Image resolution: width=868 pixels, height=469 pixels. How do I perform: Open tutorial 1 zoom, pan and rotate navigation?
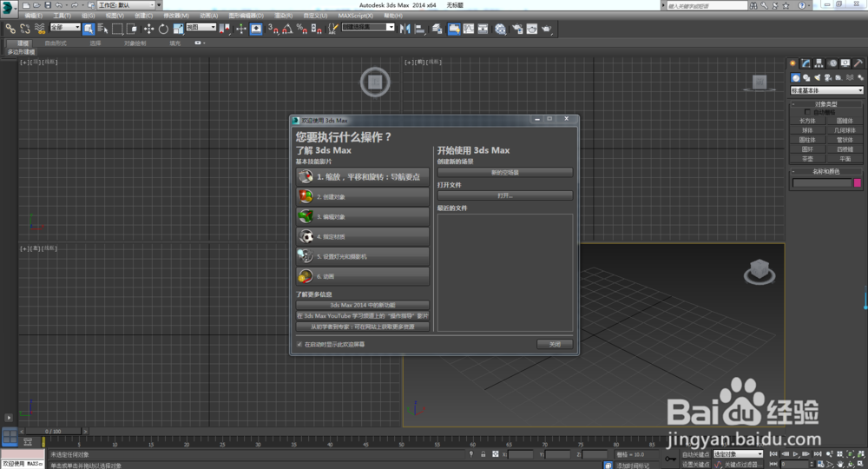coord(363,176)
